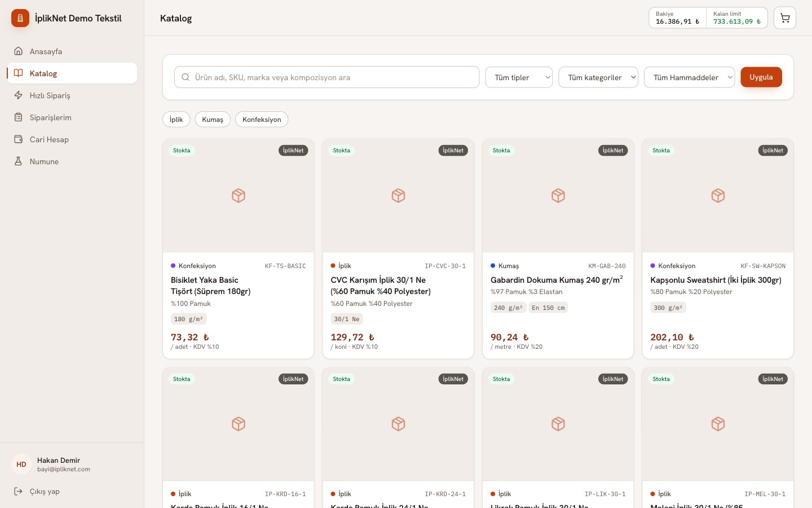The height and width of the screenshot is (508, 812).
Task: Click package icon on Kapşonlu Sweatshirt card
Action: [718, 196]
